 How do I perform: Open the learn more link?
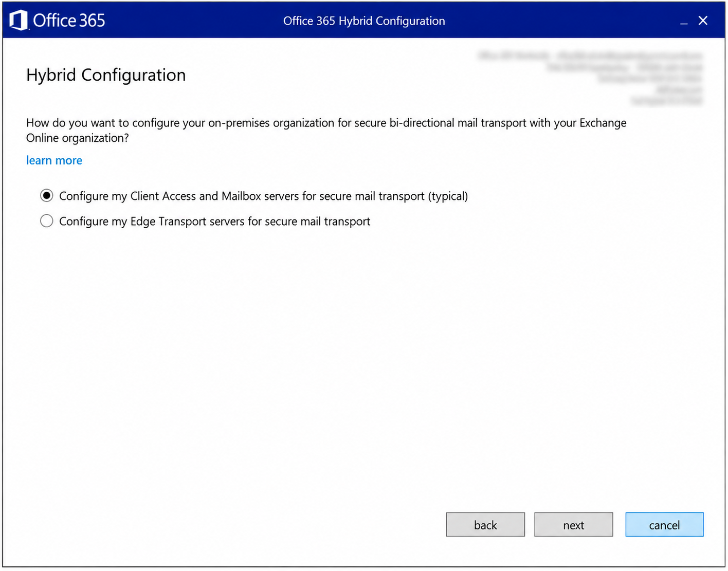tap(54, 160)
